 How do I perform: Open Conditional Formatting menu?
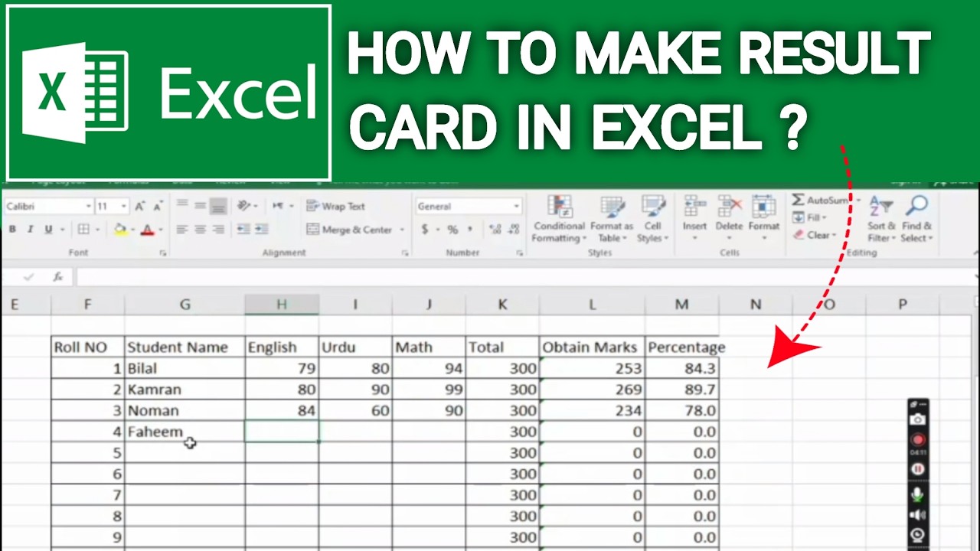tap(560, 220)
